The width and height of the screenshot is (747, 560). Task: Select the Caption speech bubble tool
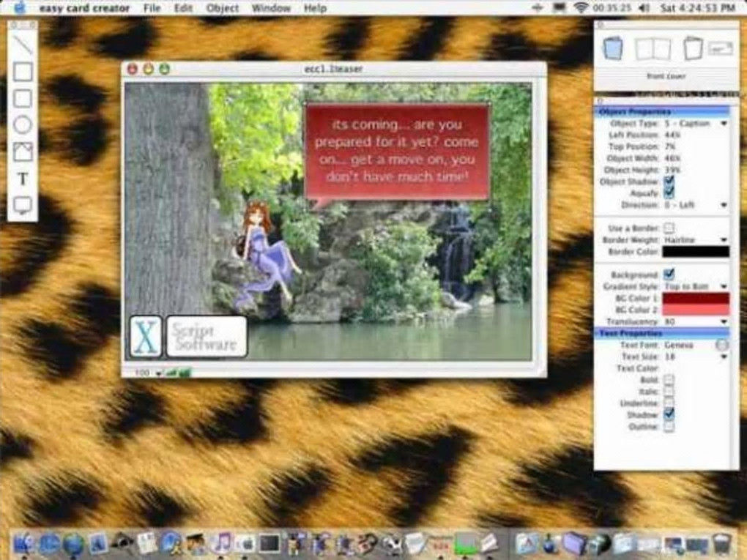(x=23, y=205)
